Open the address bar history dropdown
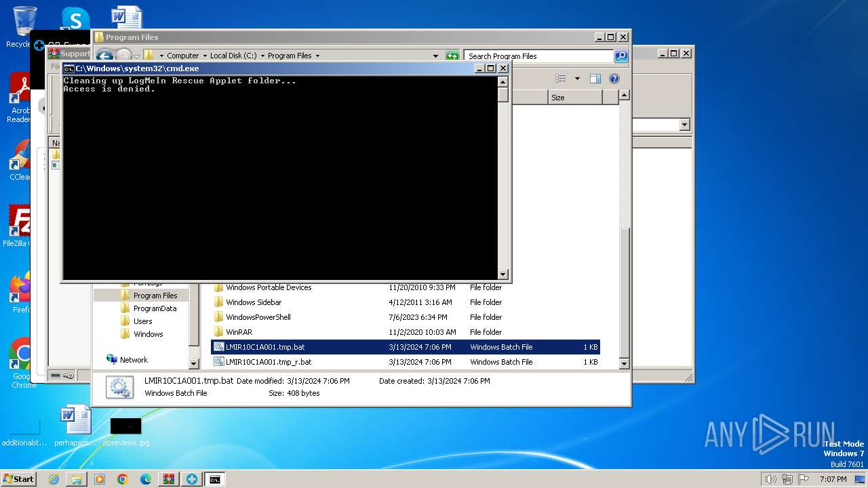The width and height of the screenshot is (868, 488). [435, 56]
